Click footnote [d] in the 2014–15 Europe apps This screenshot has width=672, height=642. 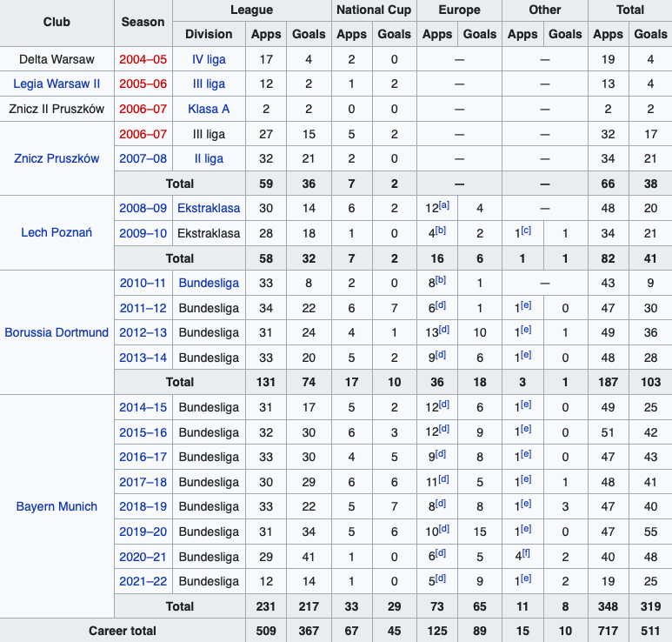pos(444,404)
